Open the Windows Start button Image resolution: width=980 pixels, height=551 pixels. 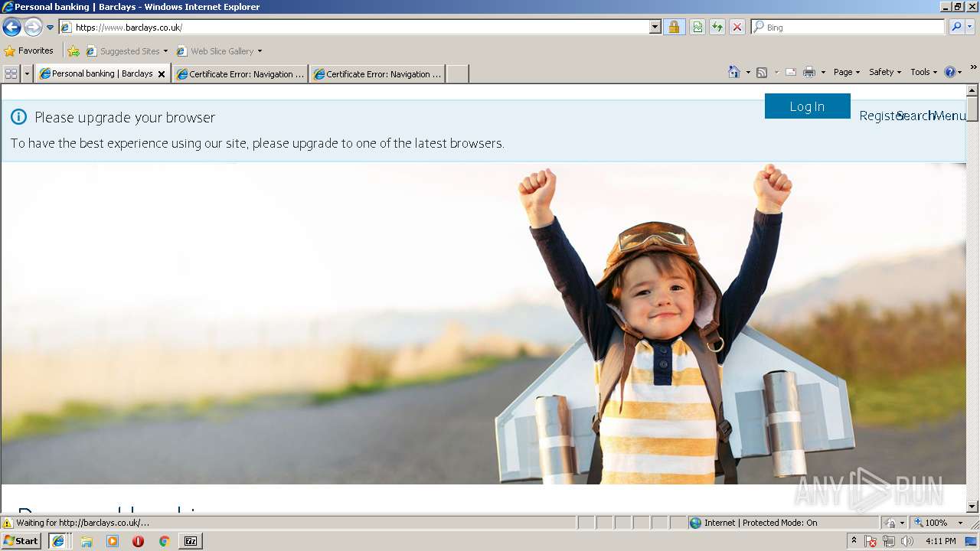click(x=21, y=540)
